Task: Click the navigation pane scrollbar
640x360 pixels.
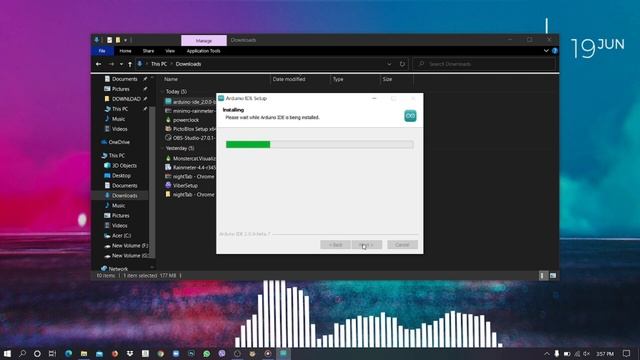Action: coord(152,182)
